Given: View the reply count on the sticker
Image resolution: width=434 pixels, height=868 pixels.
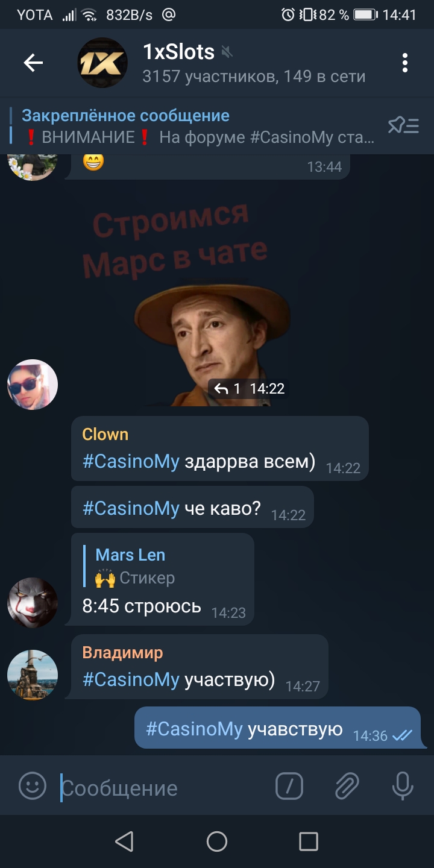Looking at the screenshot, I should click(228, 389).
